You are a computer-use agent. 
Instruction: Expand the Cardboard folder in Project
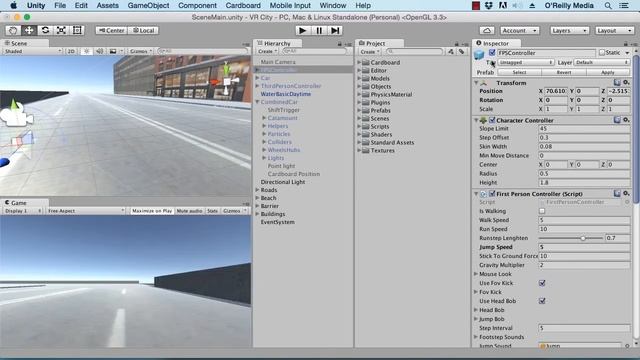pyautogui.click(x=359, y=62)
